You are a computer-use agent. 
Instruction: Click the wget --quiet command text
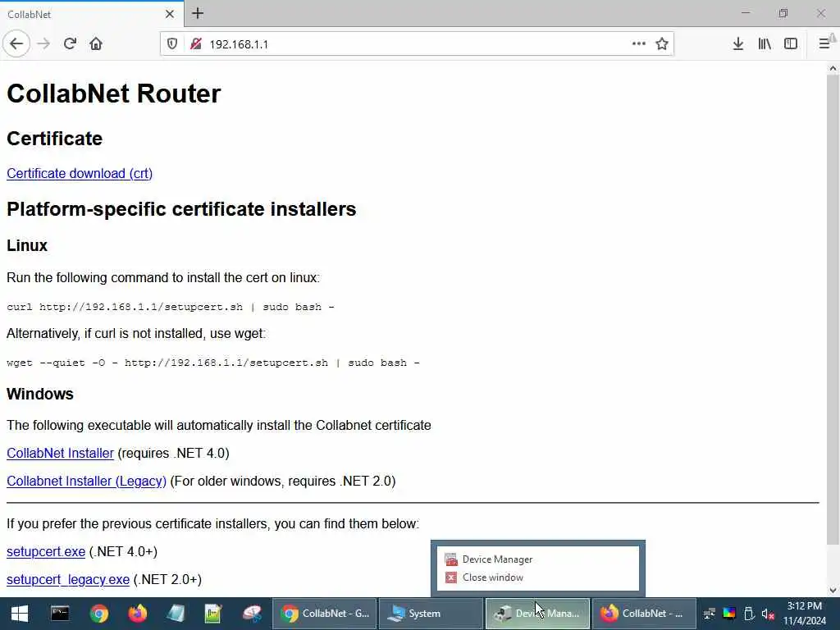(212, 363)
